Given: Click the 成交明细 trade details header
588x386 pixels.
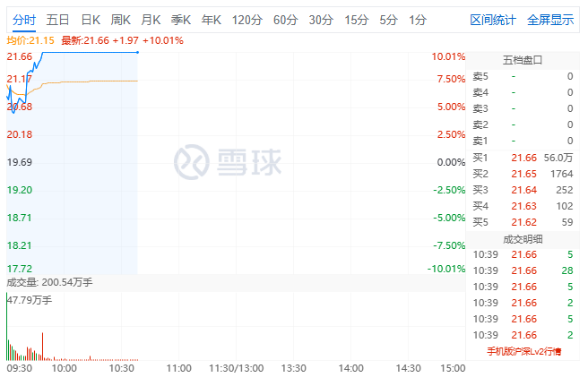Looking at the screenshot, I should pyautogui.click(x=523, y=238).
